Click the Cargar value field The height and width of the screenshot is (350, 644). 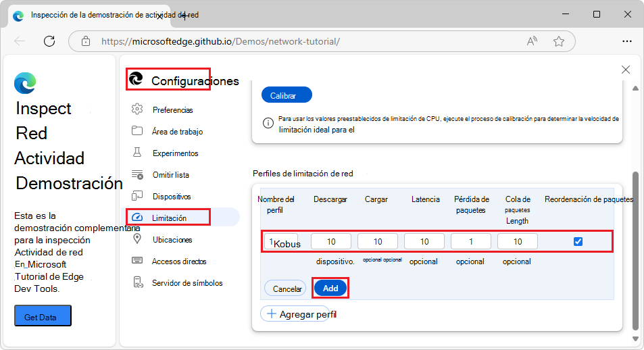click(378, 241)
